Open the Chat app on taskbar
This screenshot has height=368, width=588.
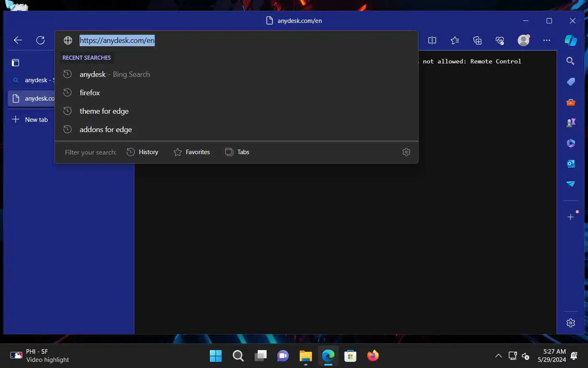click(283, 356)
